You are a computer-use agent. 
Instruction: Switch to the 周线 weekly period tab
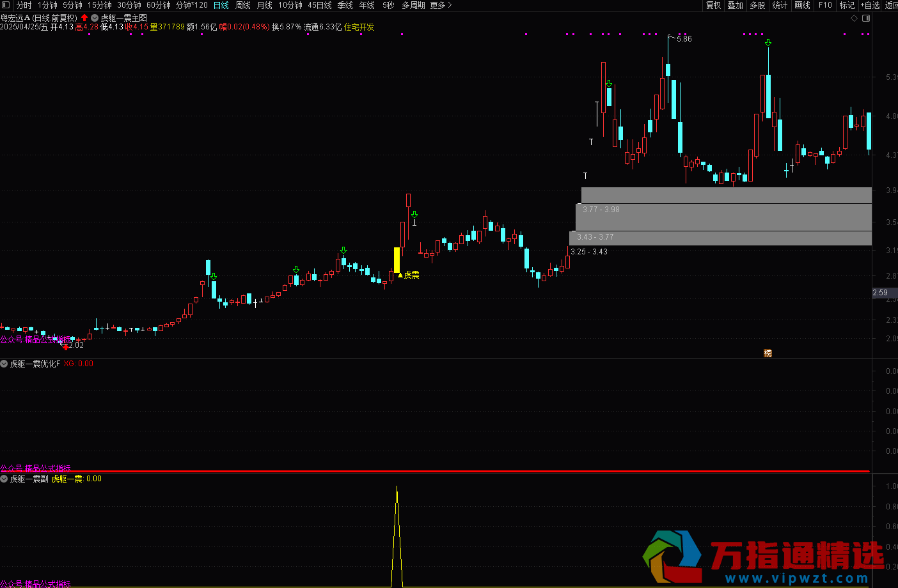pyautogui.click(x=243, y=5)
